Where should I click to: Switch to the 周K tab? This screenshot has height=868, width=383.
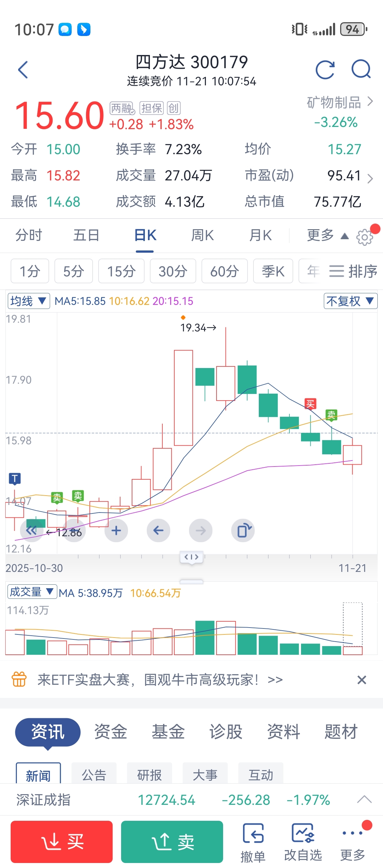pos(202,235)
